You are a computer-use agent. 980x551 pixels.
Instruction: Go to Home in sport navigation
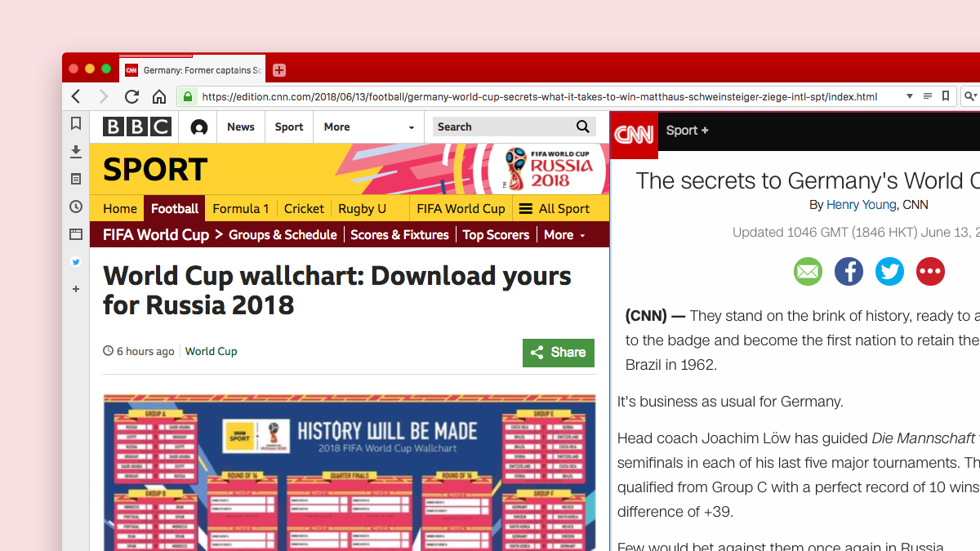120,209
